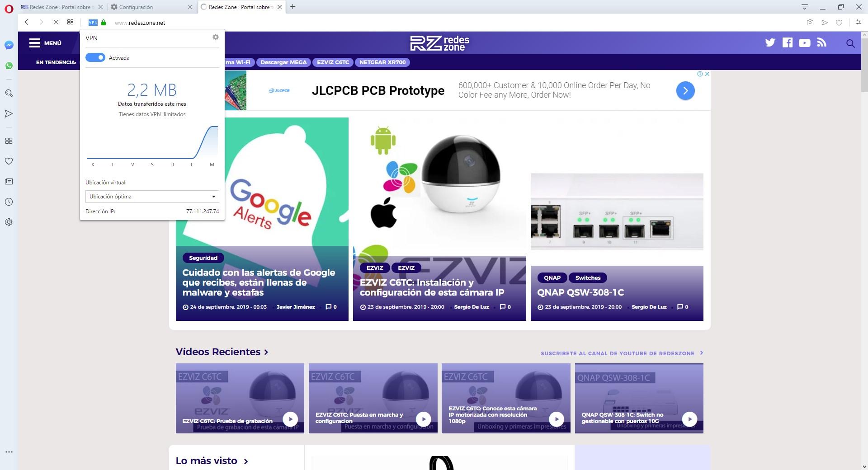Open the Easy Setup panel icon

point(858,22)
